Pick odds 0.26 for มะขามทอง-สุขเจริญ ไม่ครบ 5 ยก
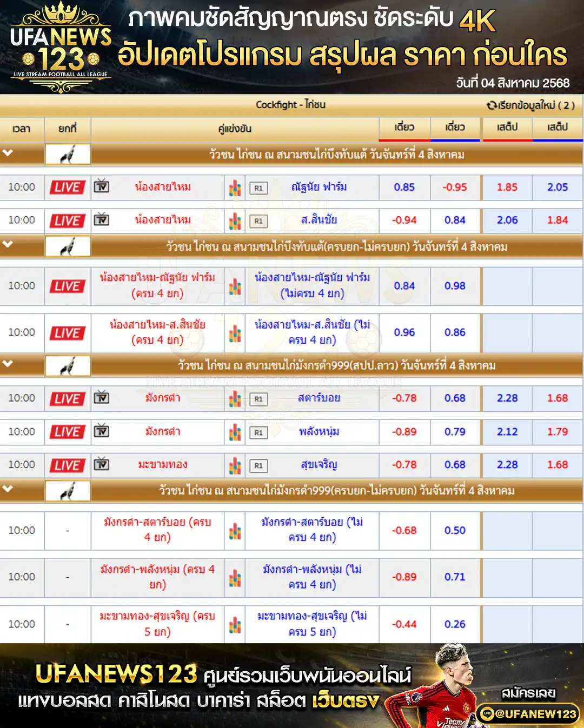Screen dimensions: 584x728 click(x=455, y=624)
